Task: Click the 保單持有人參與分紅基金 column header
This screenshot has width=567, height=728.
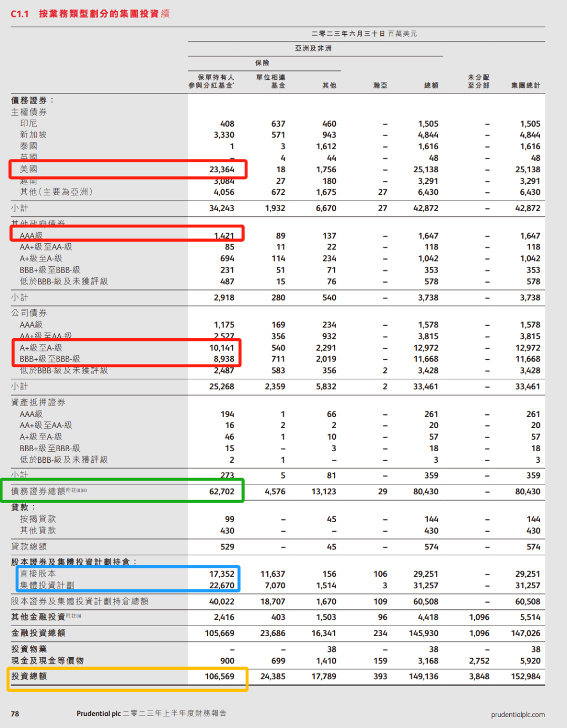Action: 212,81
